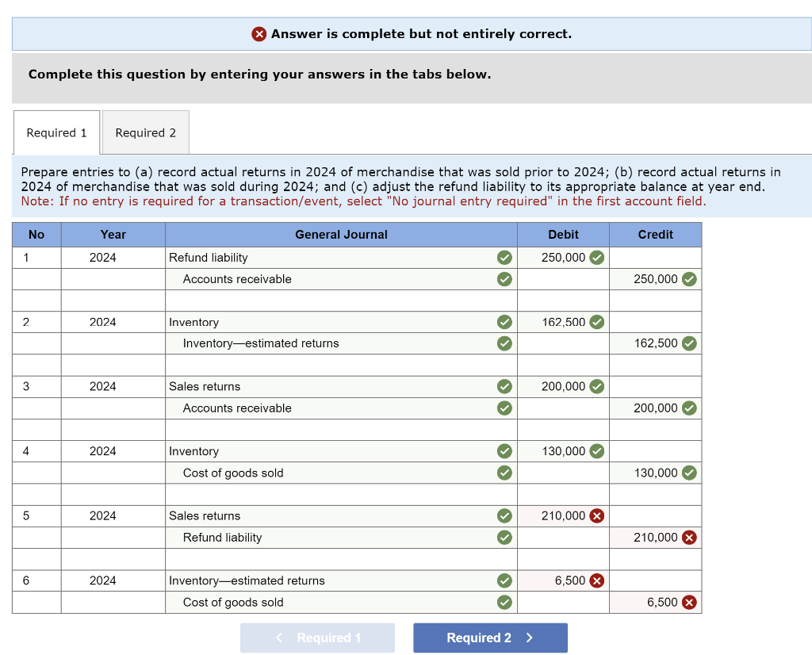Click the greyed-out Required 1 back button
This screenshot has width=812, height=655.
317,638
